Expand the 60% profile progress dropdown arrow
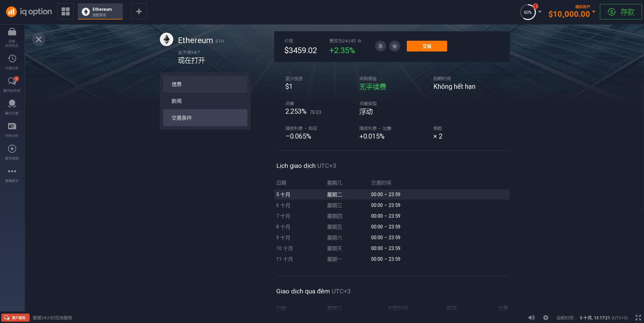Viewport: 644px width, 323px height. 540,12
